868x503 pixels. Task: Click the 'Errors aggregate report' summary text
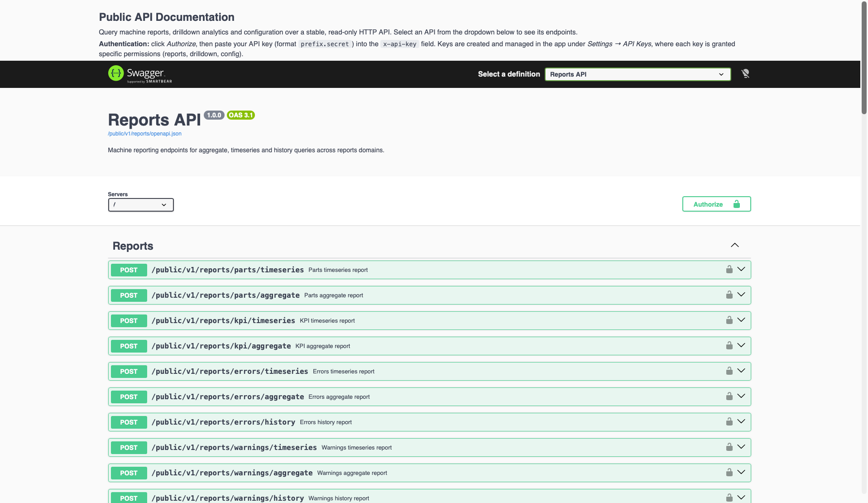[x=339, y=397]
